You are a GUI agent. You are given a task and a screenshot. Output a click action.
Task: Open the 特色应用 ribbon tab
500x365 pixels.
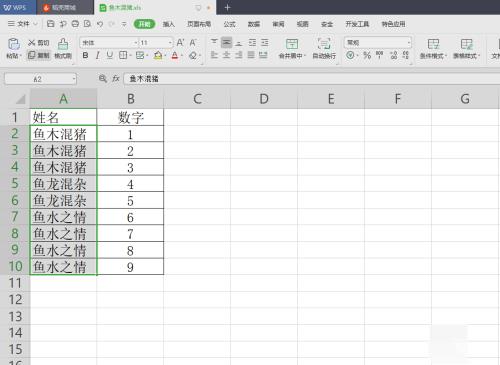pos(393,24)
